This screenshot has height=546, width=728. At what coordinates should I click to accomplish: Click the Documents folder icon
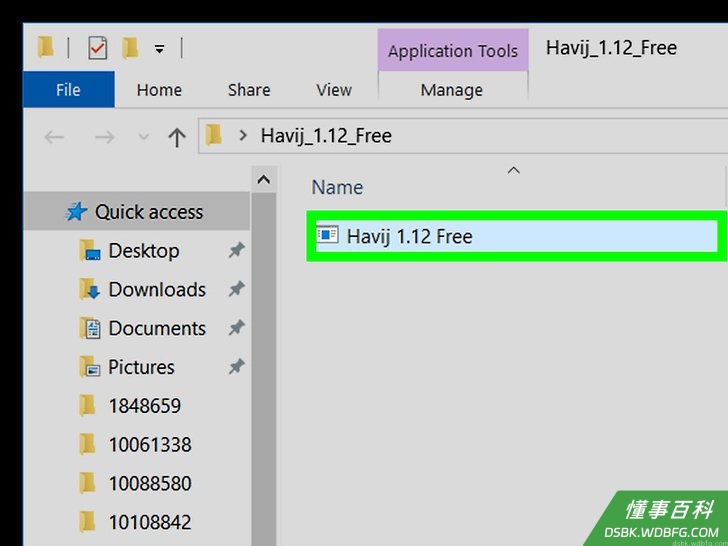click(x=90, y=329)
